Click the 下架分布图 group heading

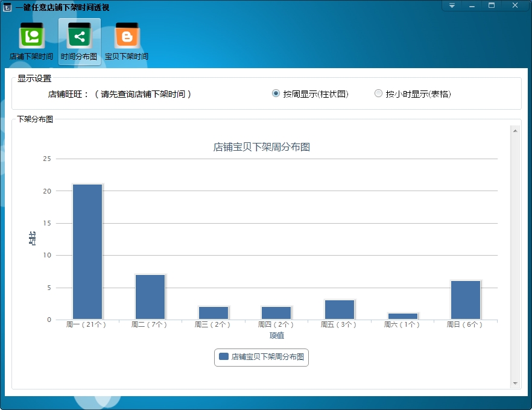35,119
